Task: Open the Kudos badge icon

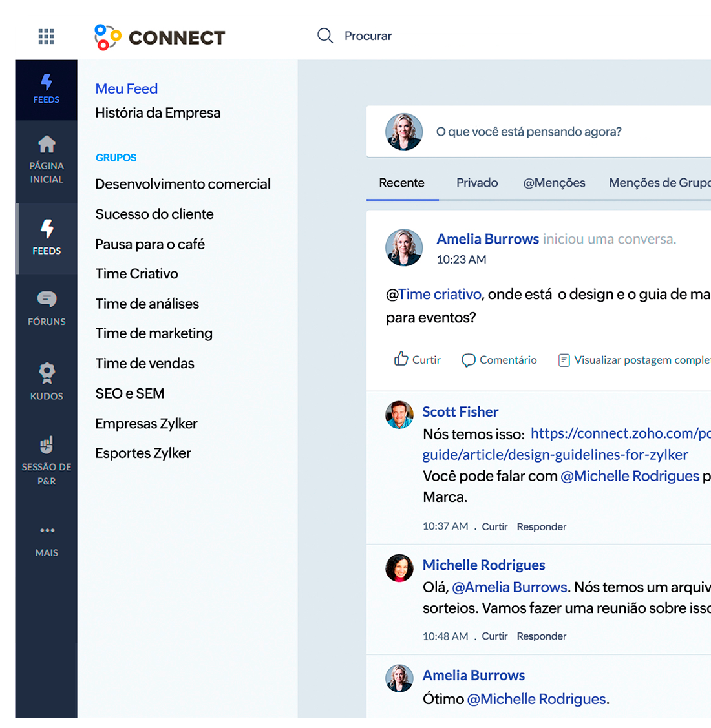Action: coord(47,373)
